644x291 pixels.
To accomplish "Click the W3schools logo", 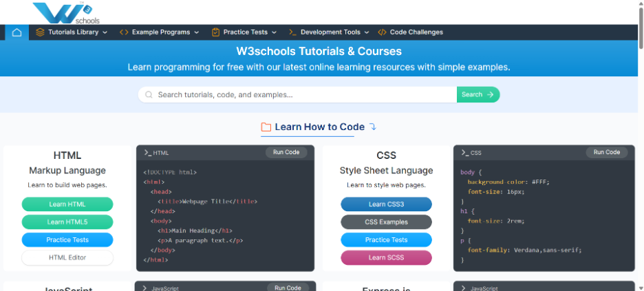I will tap(66, 12).
